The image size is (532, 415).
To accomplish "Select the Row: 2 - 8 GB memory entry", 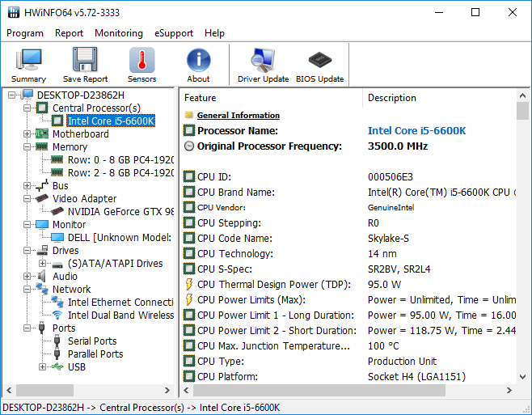I will [120, 172].
